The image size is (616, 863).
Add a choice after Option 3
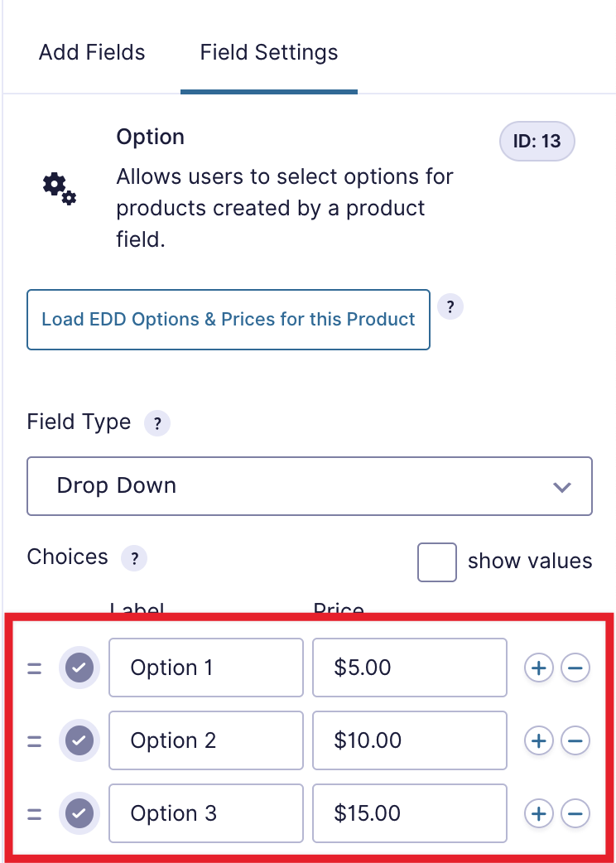point(539,813)
